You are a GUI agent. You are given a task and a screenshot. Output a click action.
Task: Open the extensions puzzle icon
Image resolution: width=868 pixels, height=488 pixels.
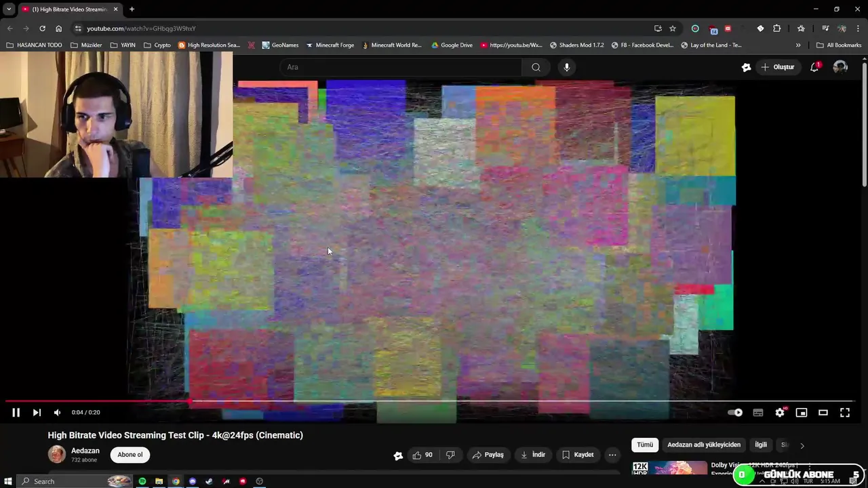click(777, 28)
